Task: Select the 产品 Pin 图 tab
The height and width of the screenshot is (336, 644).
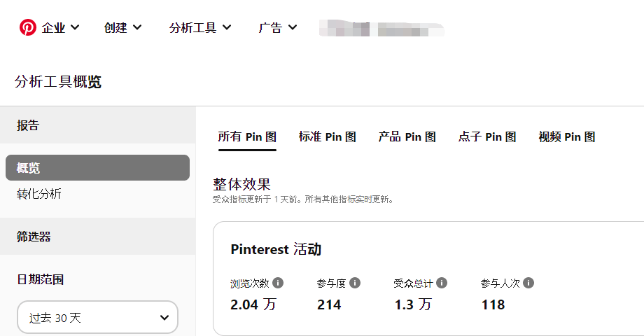Action: 407,137
